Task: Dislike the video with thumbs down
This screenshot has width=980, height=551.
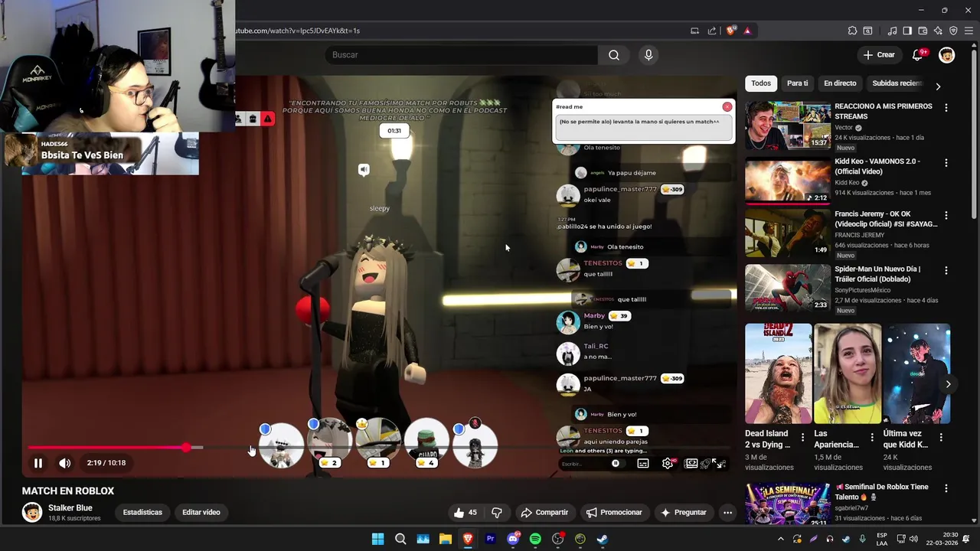Action: click(497, 513)
